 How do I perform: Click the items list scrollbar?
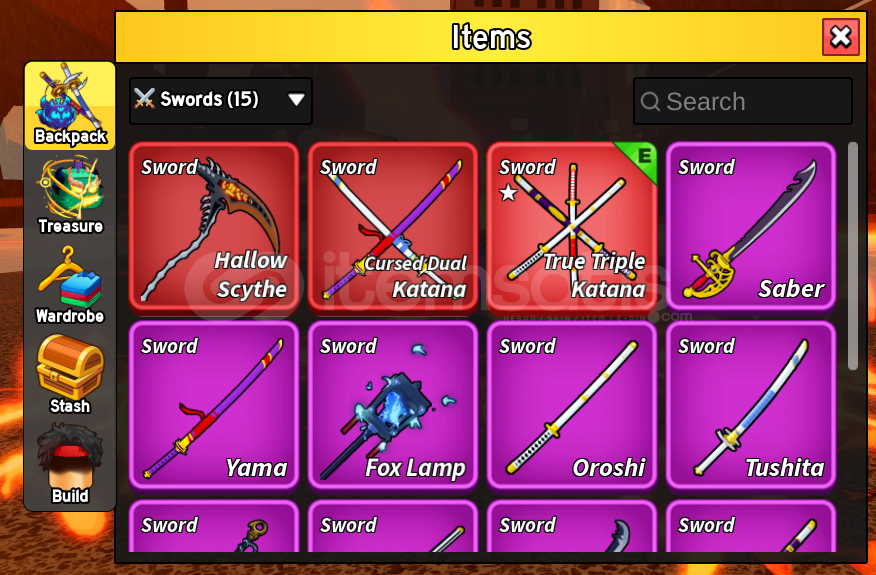pos(853,256)
